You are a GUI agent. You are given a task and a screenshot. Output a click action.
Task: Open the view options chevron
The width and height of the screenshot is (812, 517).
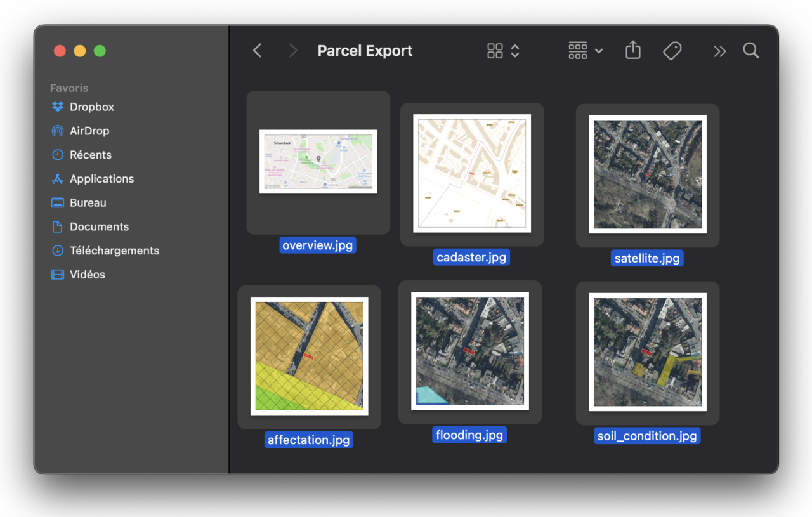[514, 50]
